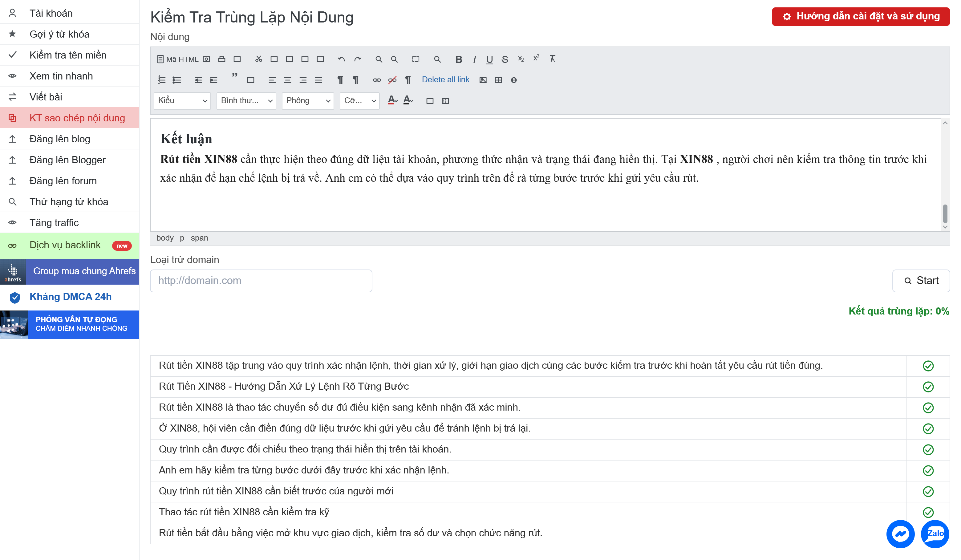The image size is (961, 560).
Task: Insert a link with chain icon
Action: [377, 80]
